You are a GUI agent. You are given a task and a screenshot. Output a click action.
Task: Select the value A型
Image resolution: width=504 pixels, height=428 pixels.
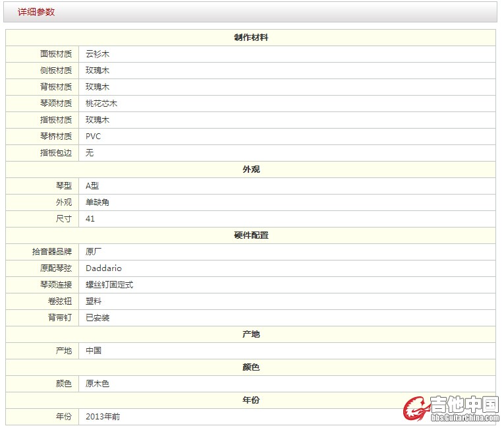click(92, 186)
